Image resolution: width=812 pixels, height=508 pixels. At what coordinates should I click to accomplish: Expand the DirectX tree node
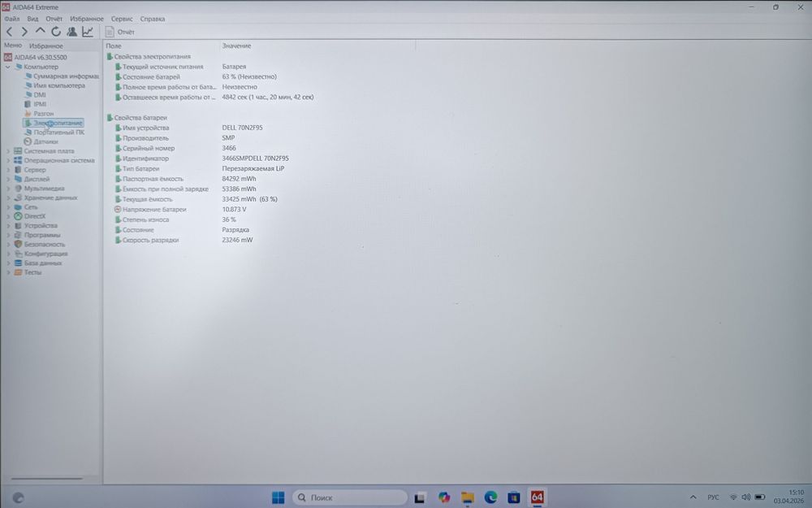click(x=8, y=217)
